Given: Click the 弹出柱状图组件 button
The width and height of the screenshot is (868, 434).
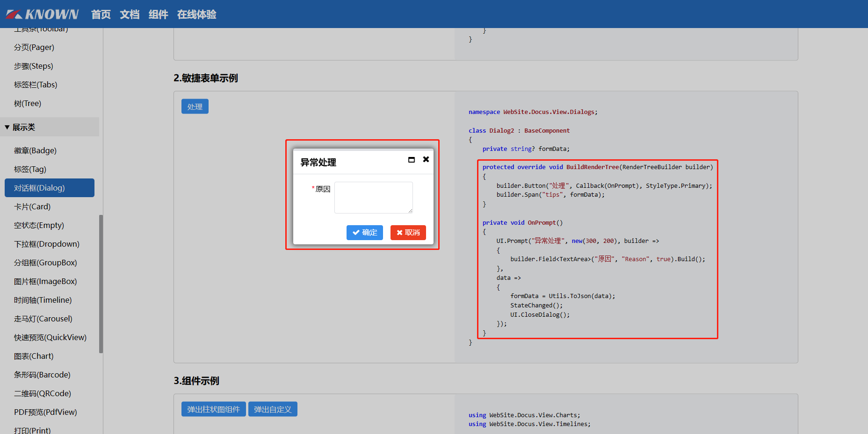Looking at the screenshot, I should [x=214, y=409].
